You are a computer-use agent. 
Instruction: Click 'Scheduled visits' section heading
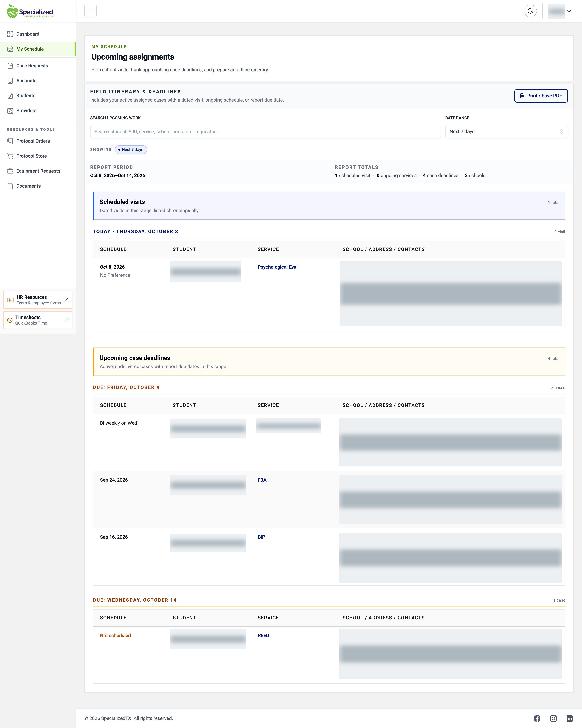pyautogui.click(x=122, y=202)
